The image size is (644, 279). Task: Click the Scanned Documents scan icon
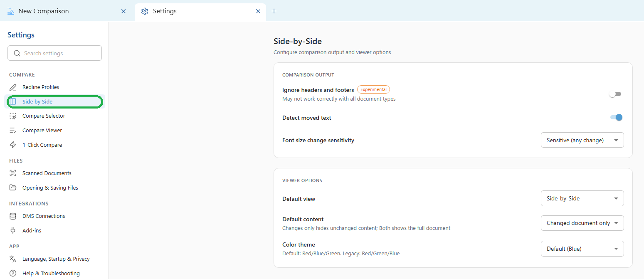point(13,173)
